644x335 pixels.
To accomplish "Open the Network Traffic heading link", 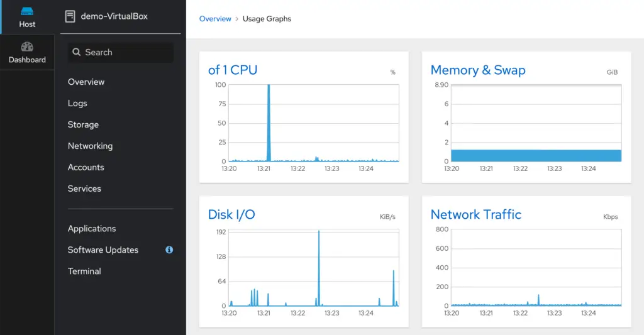I will point(476,214).
